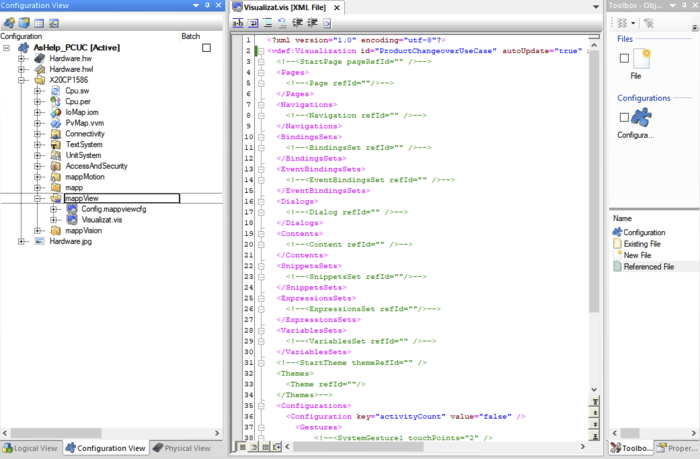700x459 pixels.
Task: Collapse the X20CP1586 node
Action: coord(21,80)
